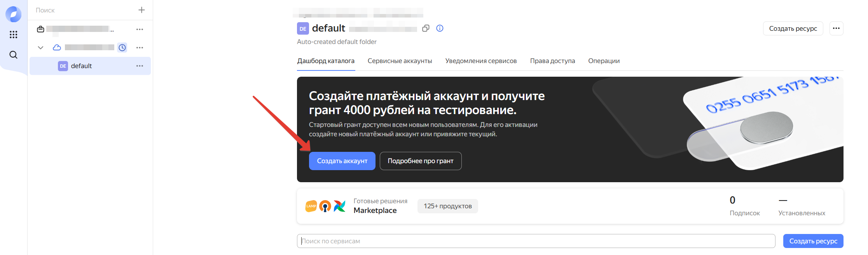Open options menu for default folder row
The height and width of the screenshot is (255, 868).
[140, 66]
